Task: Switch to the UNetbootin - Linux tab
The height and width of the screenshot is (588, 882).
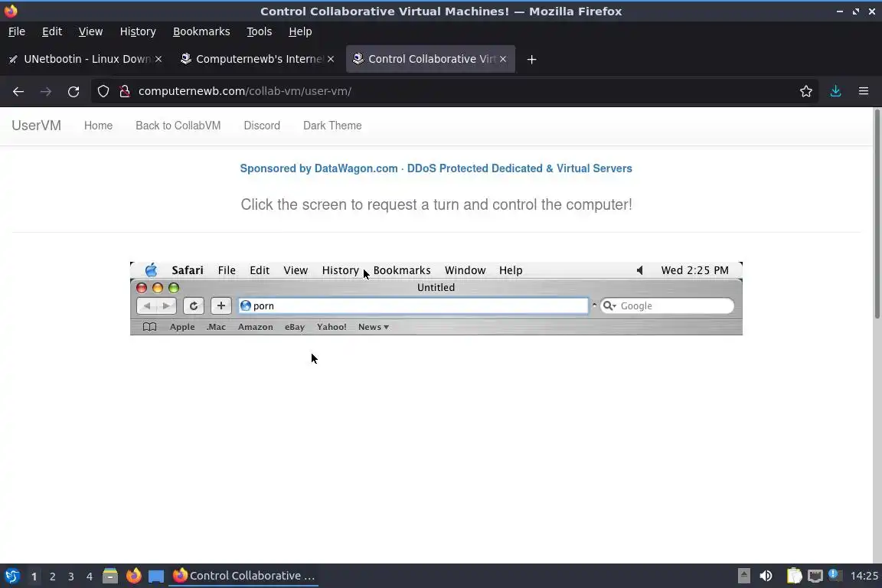Action: click(84, 59)
